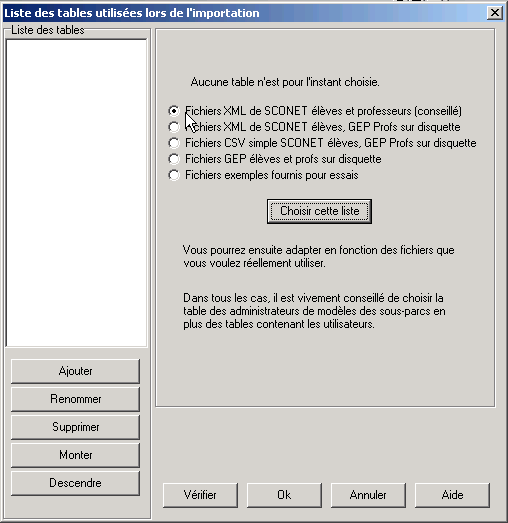Move table up with Monter
This screenshot has width=508, height=523.
click(x=75, y=455)
